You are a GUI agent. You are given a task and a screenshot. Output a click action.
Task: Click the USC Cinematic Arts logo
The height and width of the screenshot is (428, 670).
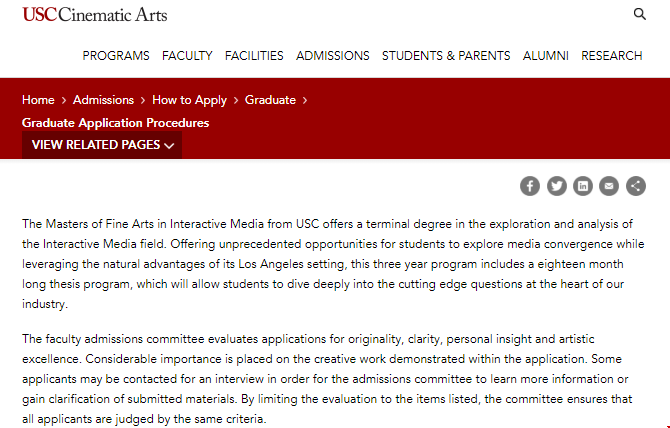pos(94,15)
